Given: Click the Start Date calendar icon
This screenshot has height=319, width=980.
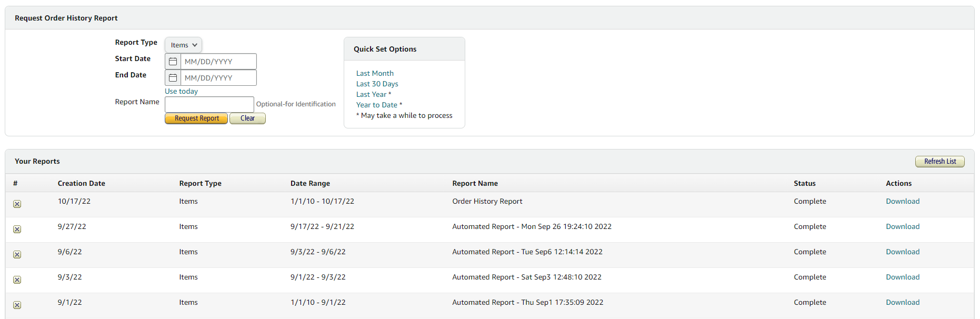Looking at the screenshot, I should pyautogui.click(x=173, y=62).
